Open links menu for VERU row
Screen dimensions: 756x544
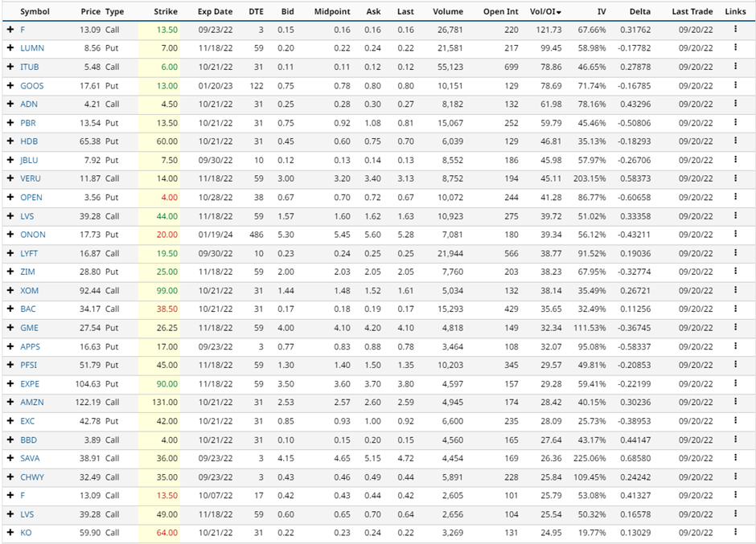(735, 178)
